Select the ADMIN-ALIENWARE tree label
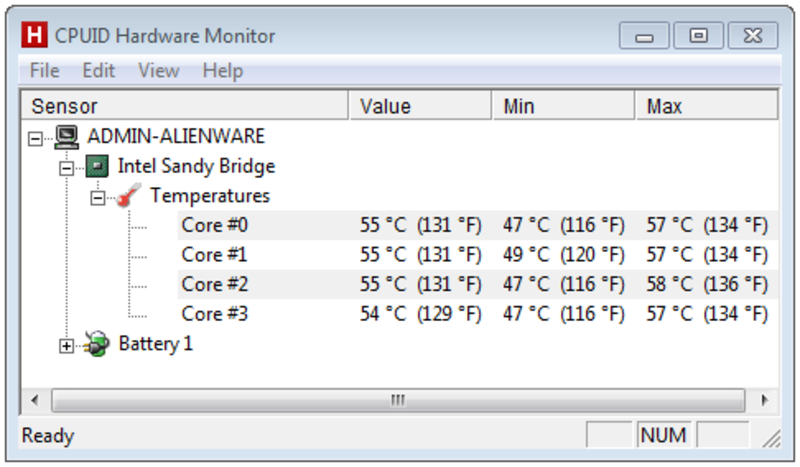The image size is (800, 467). click(176, 137)
